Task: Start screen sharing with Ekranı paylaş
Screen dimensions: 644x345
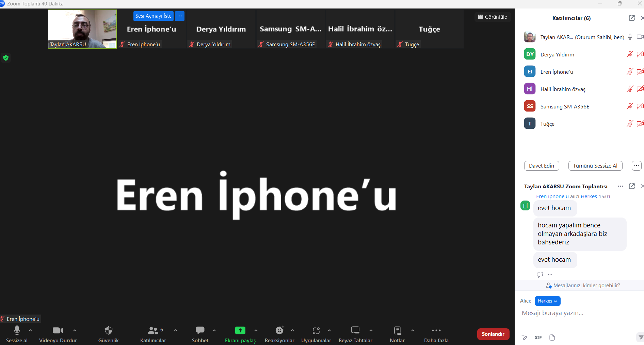Action: [240, 334]
